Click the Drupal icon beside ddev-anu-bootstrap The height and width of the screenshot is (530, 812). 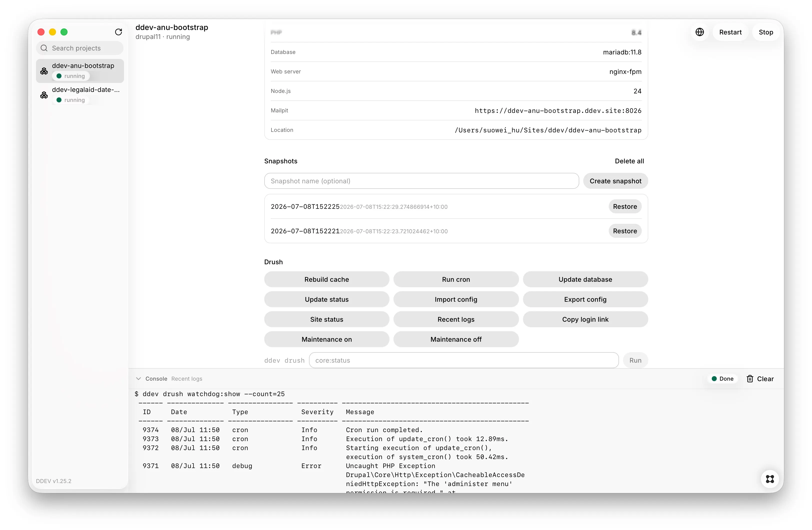(x=44, y=71)
